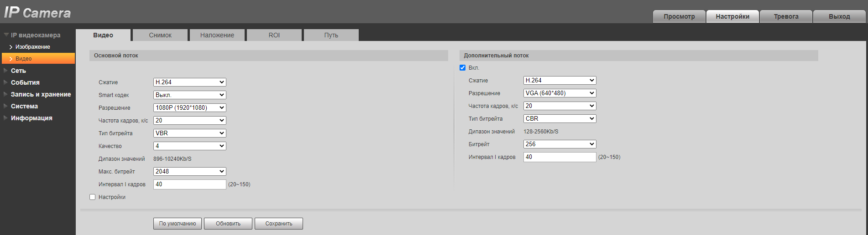Image resolution: width=868 pixels, height=235 pixels.
Task: Expand Запись и хранение section
Action: coord(41,94)
